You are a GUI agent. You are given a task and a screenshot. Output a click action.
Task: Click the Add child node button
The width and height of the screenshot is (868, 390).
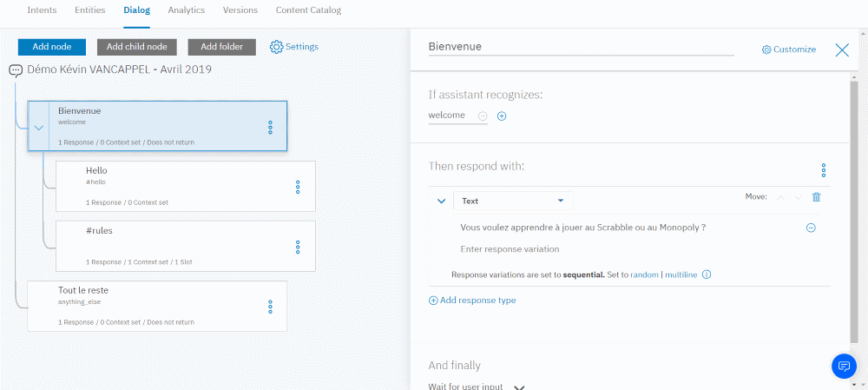click(x=137, y=47)
